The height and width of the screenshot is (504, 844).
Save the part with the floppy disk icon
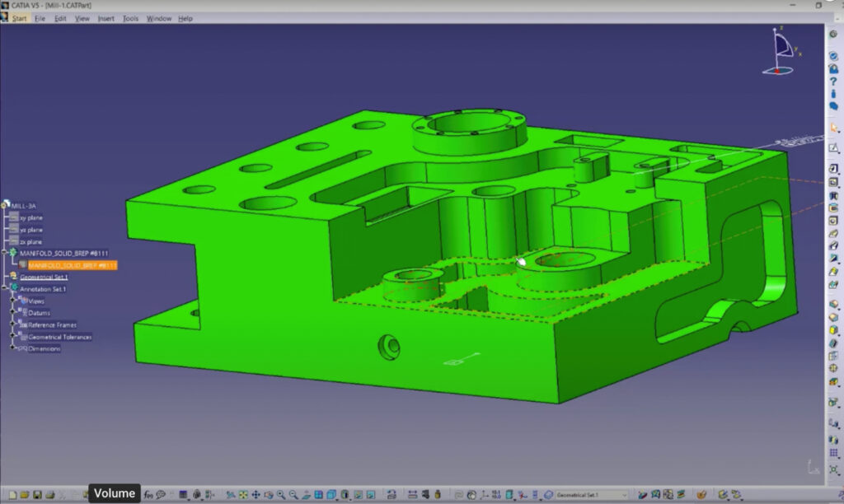[x=37, y=494]
